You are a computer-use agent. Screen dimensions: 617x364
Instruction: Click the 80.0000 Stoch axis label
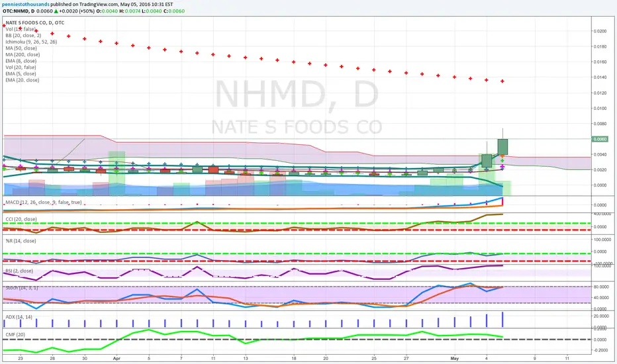pyautogui.click(x=602, y=287)
